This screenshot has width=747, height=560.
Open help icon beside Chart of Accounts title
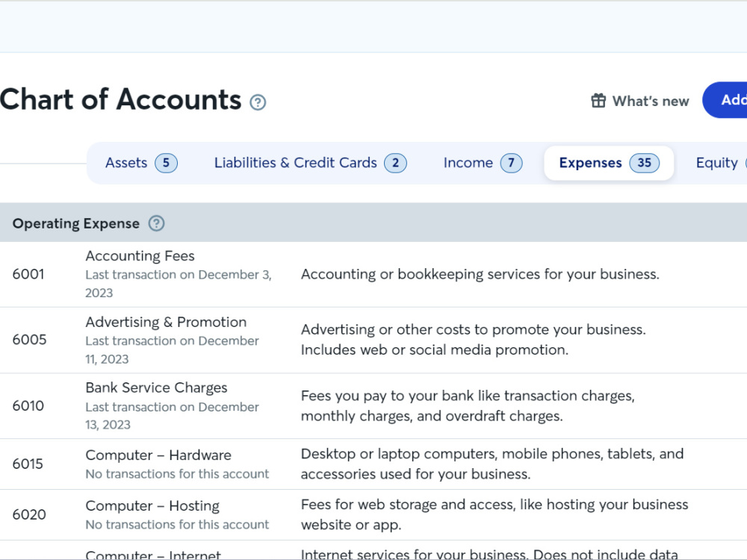(258, 102)
